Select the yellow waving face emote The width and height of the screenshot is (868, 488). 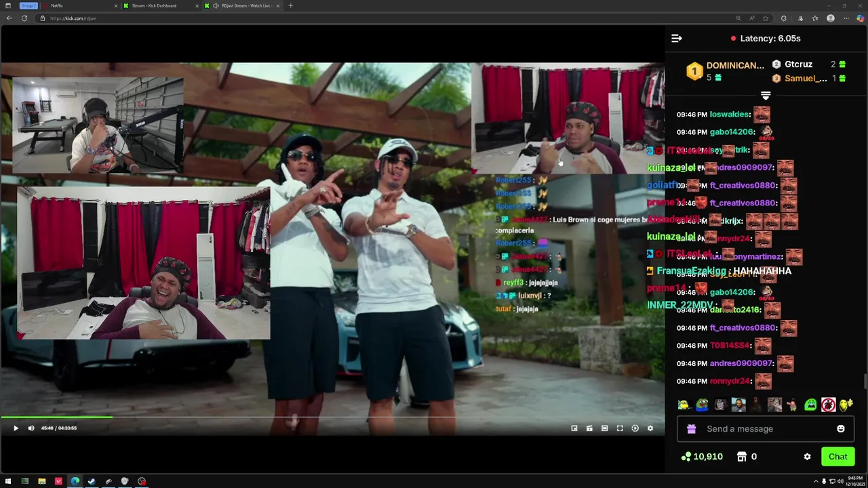(846, 405)
